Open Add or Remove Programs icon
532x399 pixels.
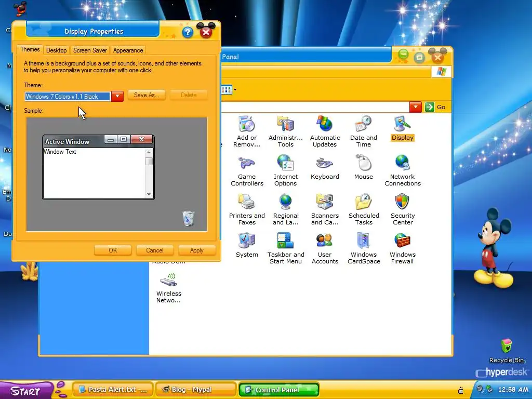coord(247,131)
